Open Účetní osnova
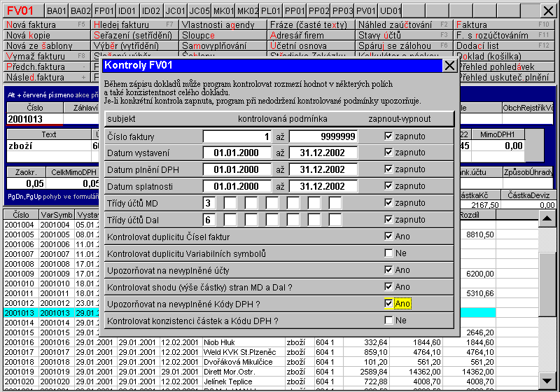Image resolution: width=560 pixels, height=392 pixels. point(311,45)
